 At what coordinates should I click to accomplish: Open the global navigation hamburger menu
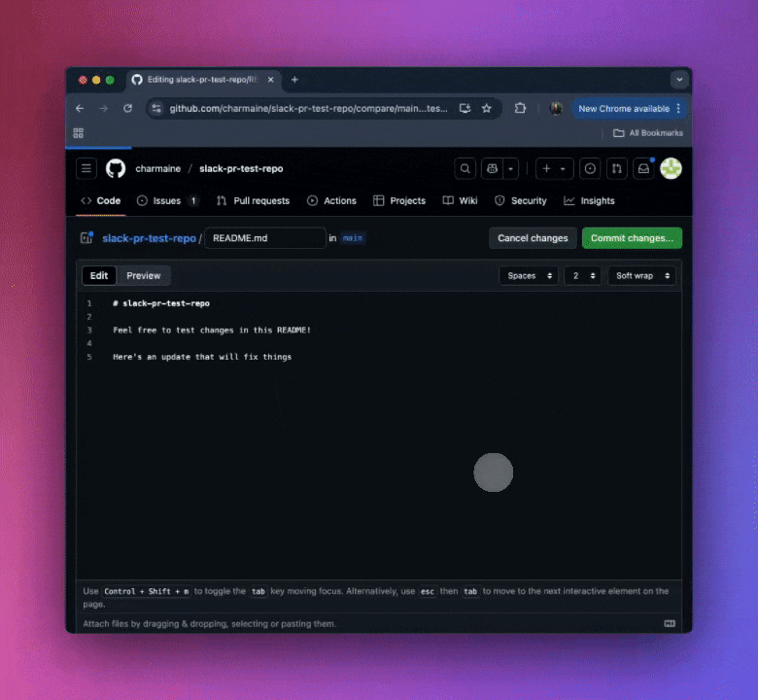click(x=86, y=168)
